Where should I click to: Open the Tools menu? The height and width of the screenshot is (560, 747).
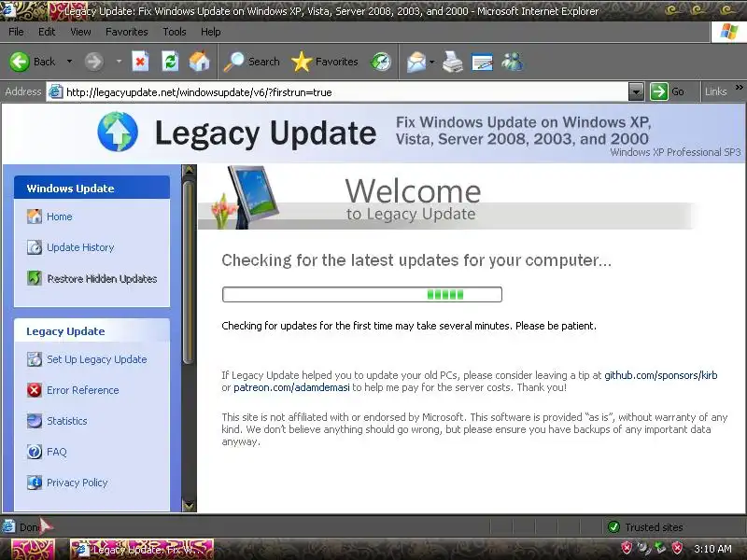point(175,32)
